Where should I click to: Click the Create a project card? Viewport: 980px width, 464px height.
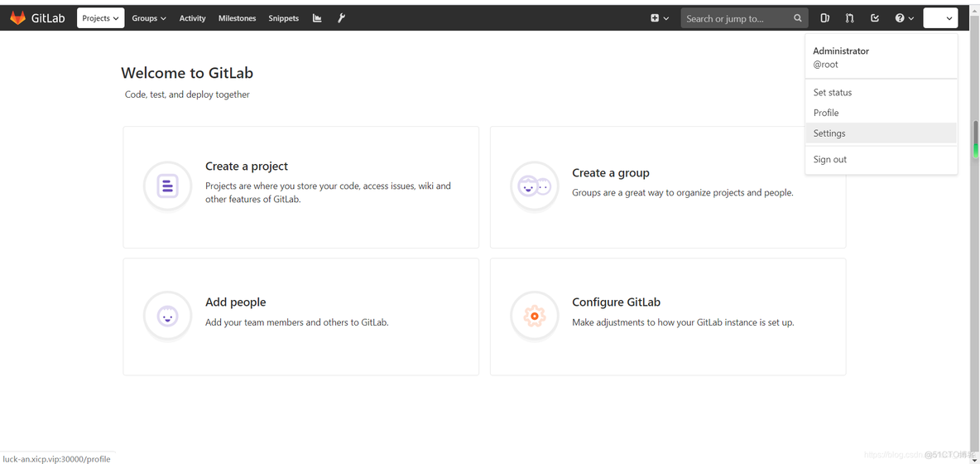[x=300, y=187]
